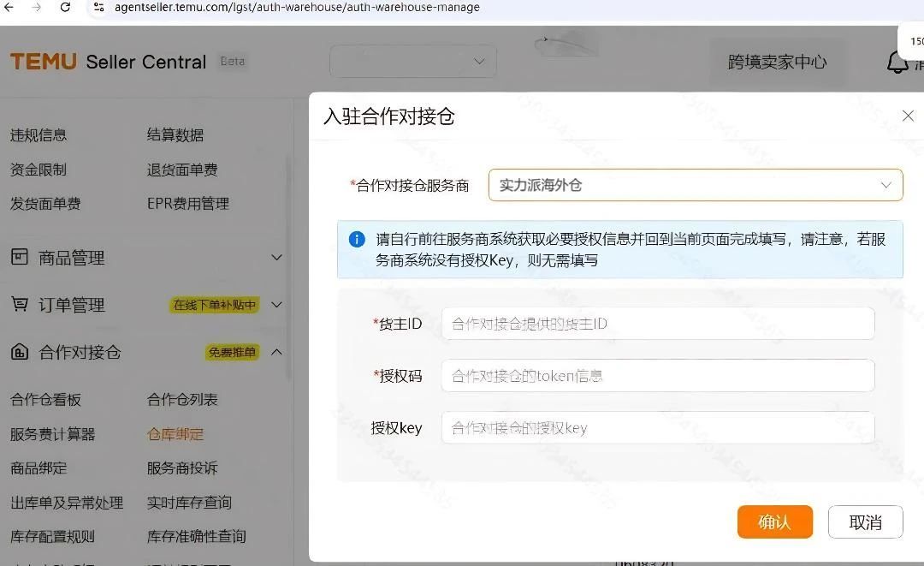Viewport: 924px width, 566px height.
Task: Collapse the 合作对接仓 section chevron
Action: [276, 352]
